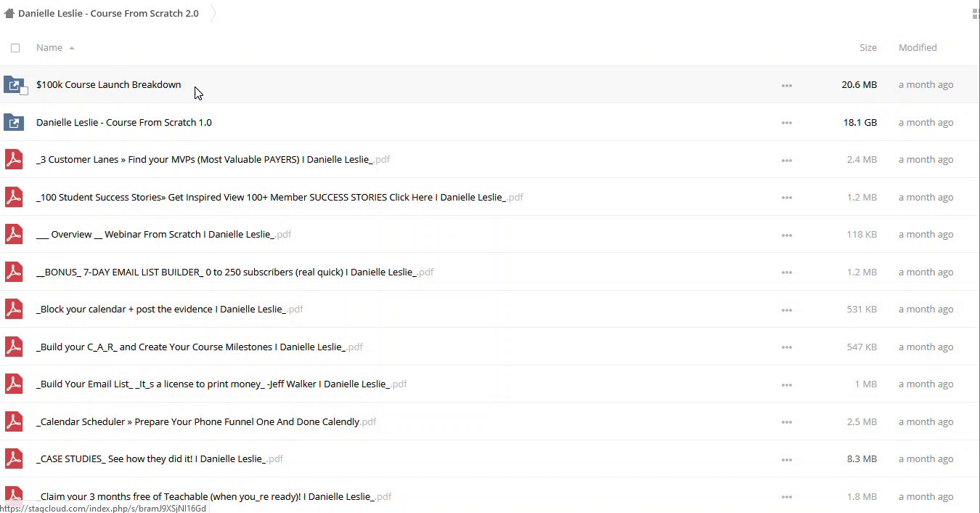Open more actions for Course From Scratch 1.0
This screenshot has height=513, width=980.
(x=787, y=123)
